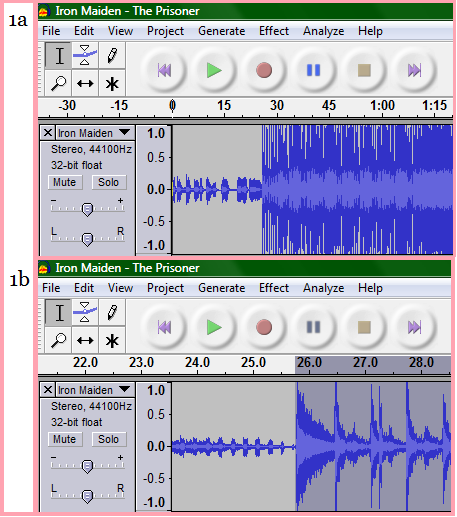457x517 pixels.
Task: Open the Generate menu in window 1b
Action: point(222,288)
